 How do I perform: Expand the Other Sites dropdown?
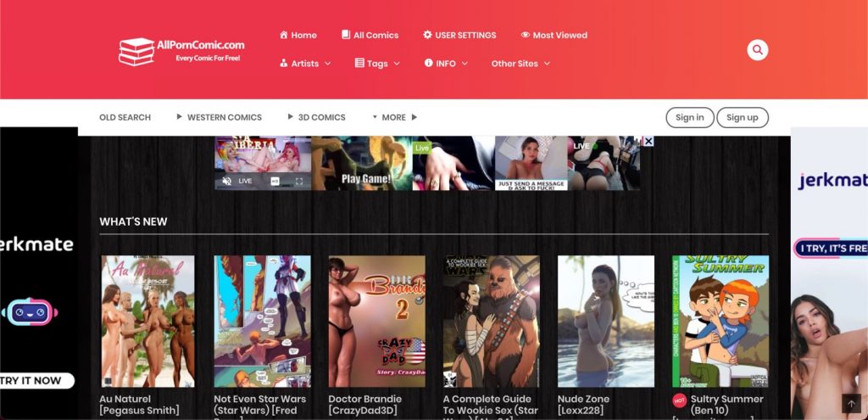pyautogui.click(x=520, y=63)
